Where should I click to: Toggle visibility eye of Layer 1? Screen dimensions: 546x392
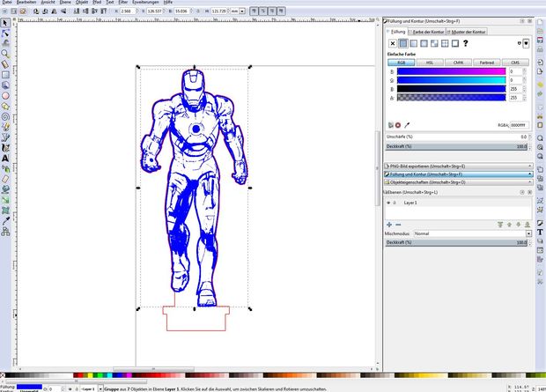tap(389, 203)
